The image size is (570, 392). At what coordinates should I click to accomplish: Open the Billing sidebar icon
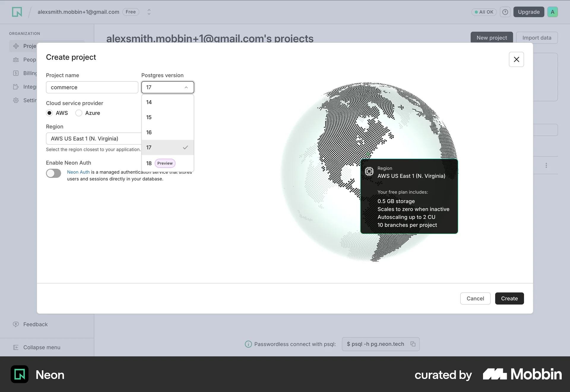16,73
